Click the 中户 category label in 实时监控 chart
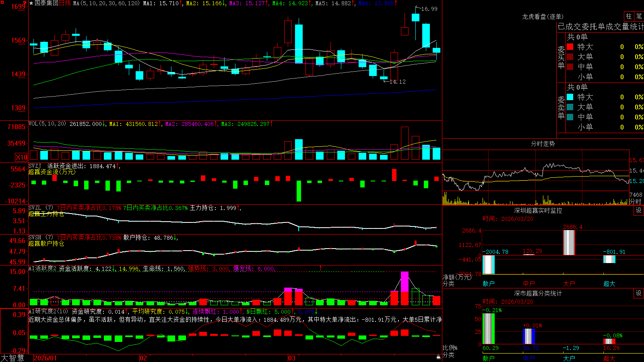644x362 pixels. pyautogui.click(x=529, y=284)
